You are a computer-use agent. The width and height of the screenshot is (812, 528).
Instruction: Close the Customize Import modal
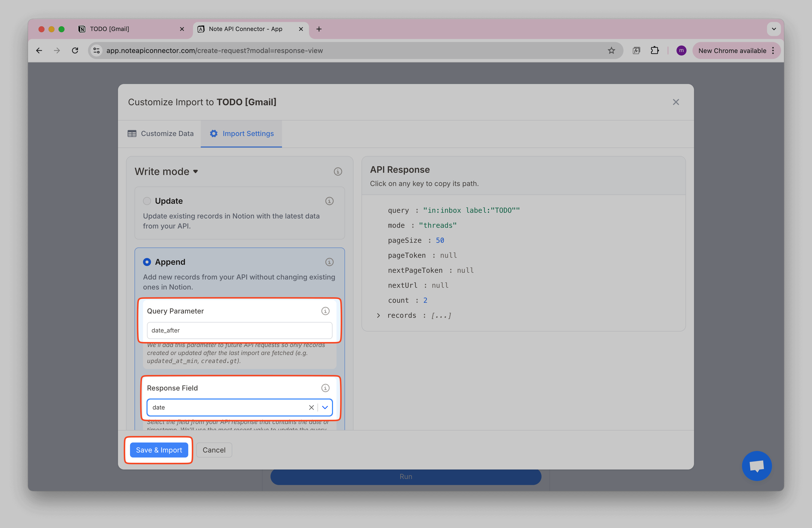[676, 102]
